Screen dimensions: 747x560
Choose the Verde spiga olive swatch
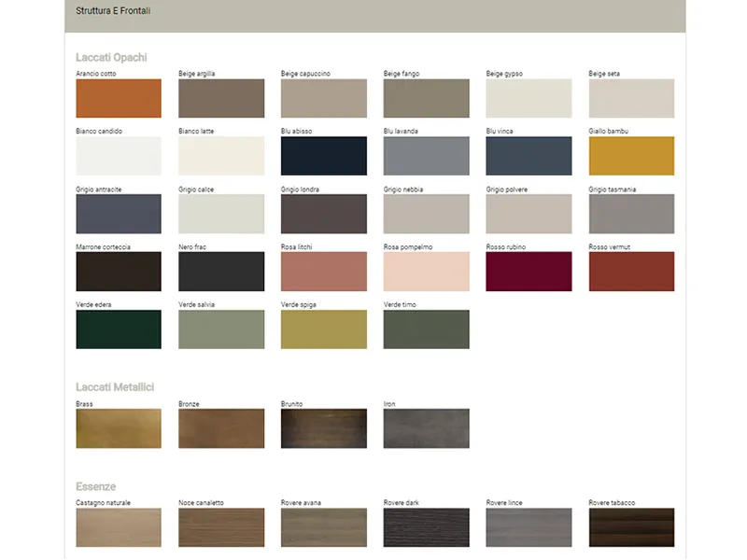pyautogui.click(x=323, y=329)
